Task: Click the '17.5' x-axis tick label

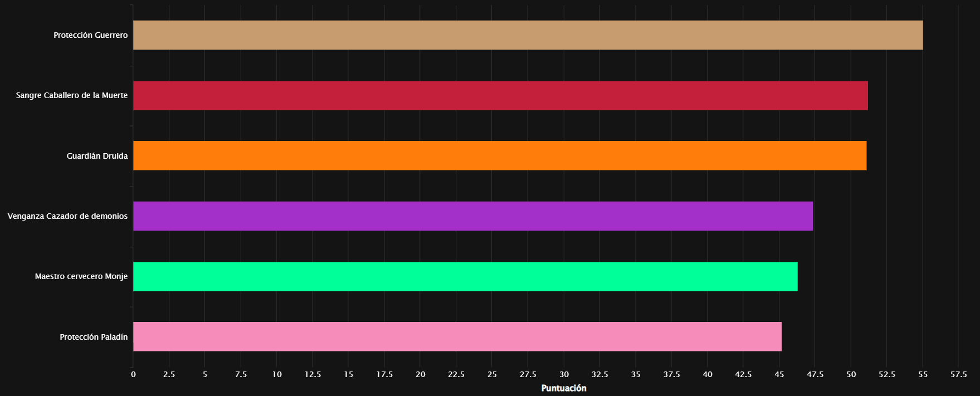Action: pos(384,374)
